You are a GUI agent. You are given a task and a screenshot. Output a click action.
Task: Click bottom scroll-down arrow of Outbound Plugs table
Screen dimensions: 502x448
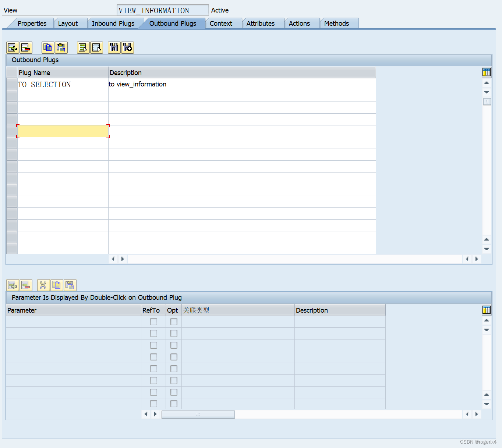click(487, 249)
